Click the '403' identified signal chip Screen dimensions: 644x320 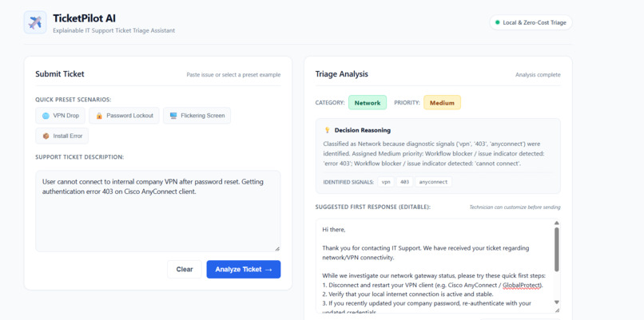(404, 182)
